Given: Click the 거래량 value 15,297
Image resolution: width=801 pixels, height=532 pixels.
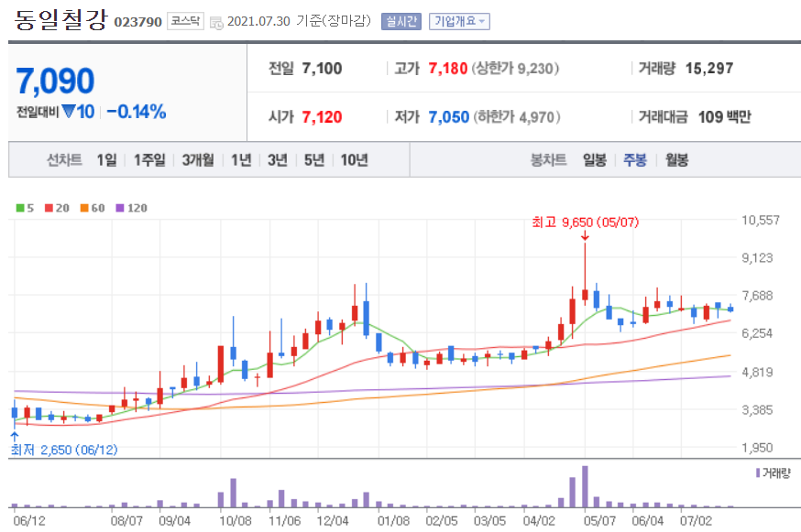Looking at the screenshot, I should [709, 69].
